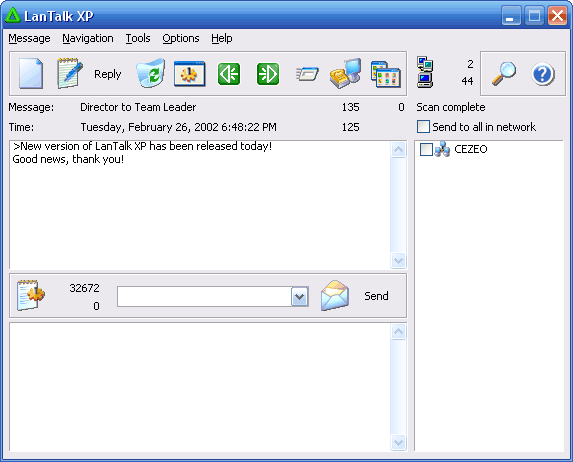
Task: Open help with question mark icon
Action: [543, 74]
